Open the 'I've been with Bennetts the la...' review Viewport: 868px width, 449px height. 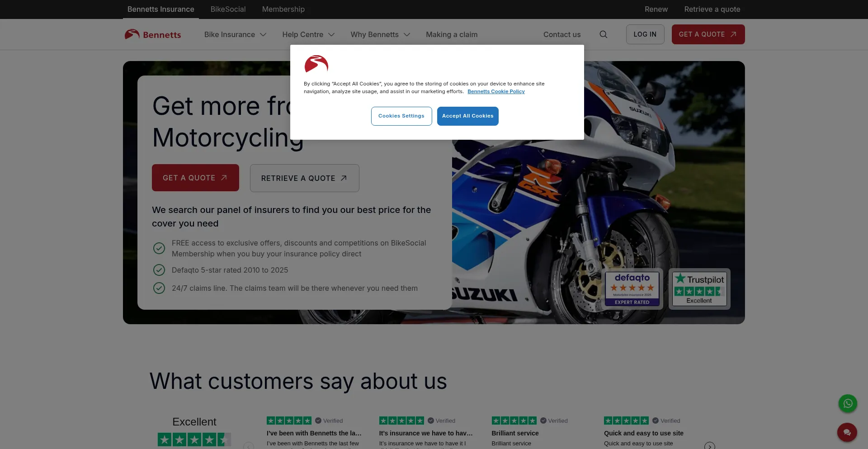(x=314, y=433)
